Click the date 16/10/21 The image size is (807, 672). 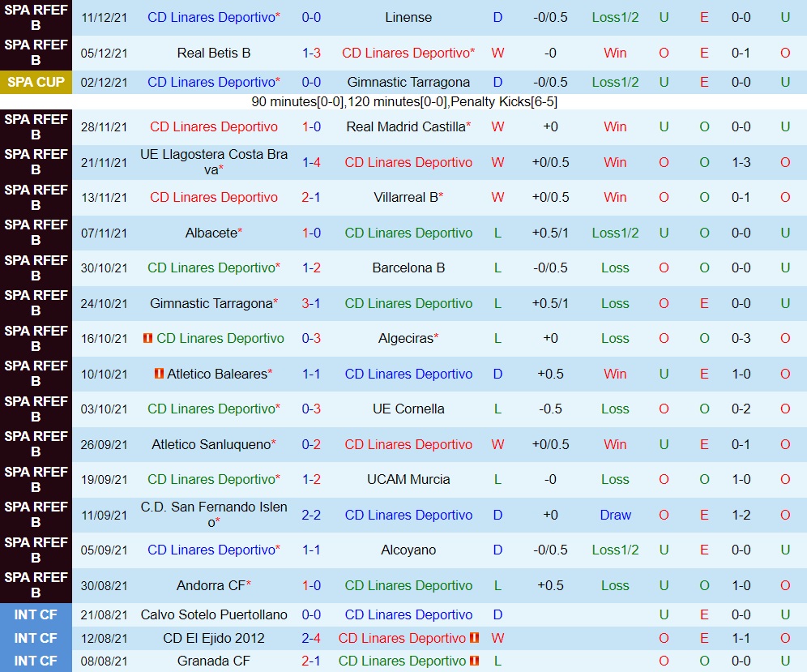(x=104, y=339)
